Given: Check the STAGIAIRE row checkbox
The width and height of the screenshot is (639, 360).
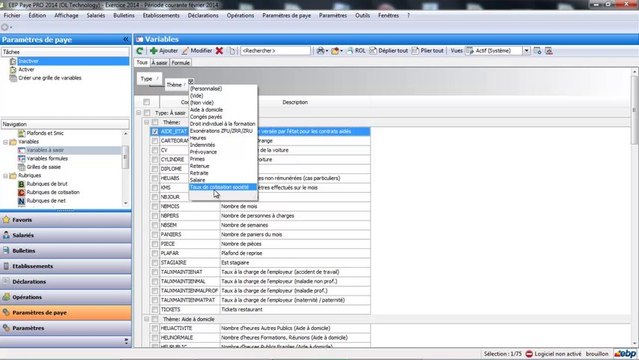Looking at the screenshot, I should click(x=155, y=263).
